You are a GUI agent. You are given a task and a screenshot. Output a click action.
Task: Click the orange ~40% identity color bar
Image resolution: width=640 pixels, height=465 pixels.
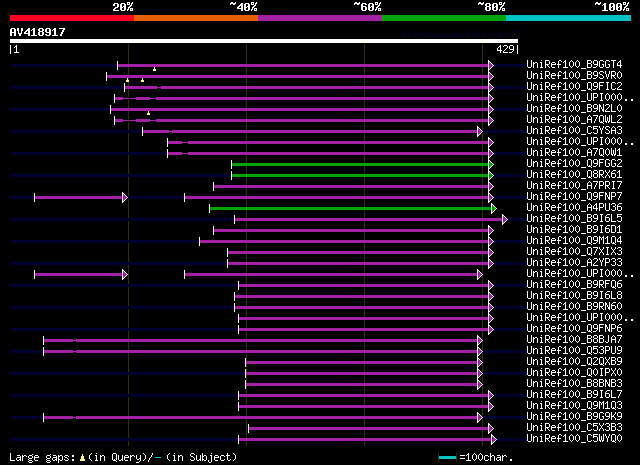pyautogui.click(x=196, y=18)
